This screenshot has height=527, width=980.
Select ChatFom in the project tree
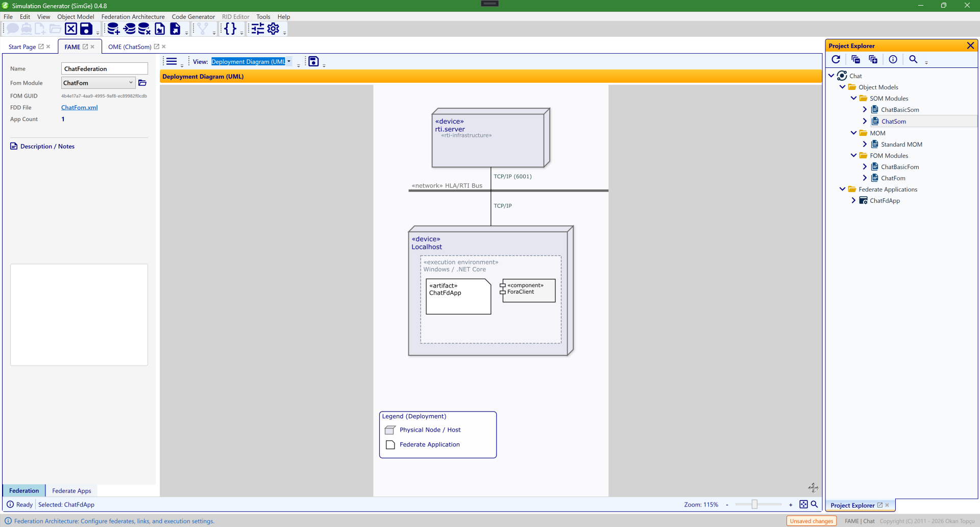coord(893,178)
